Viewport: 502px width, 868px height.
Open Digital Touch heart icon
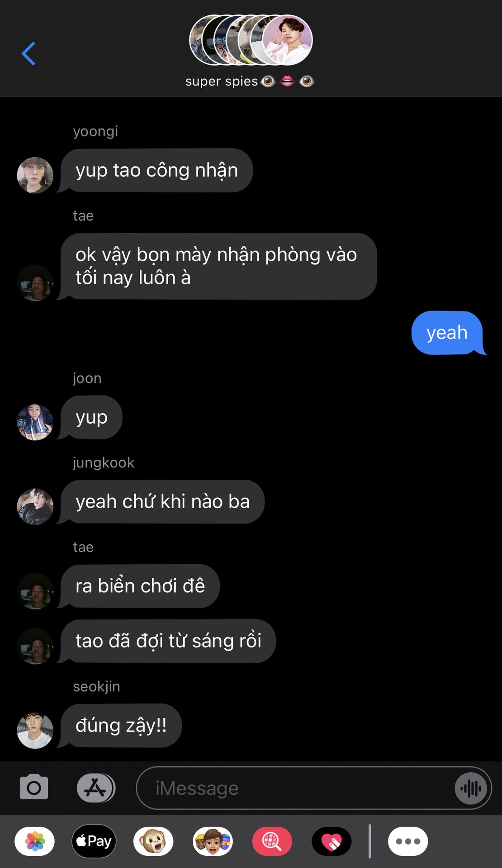(332, 841)
